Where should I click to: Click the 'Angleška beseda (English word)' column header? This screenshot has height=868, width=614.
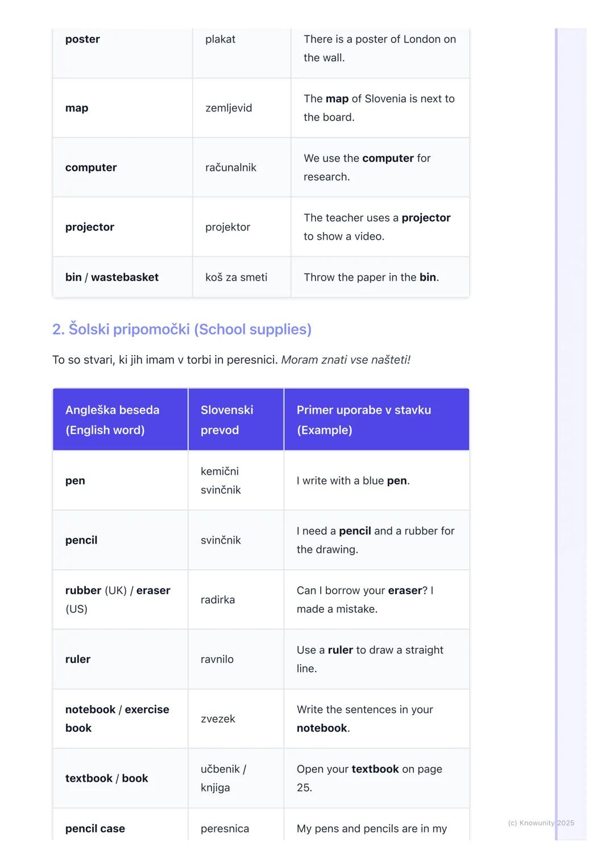click(x=113, y=420)
